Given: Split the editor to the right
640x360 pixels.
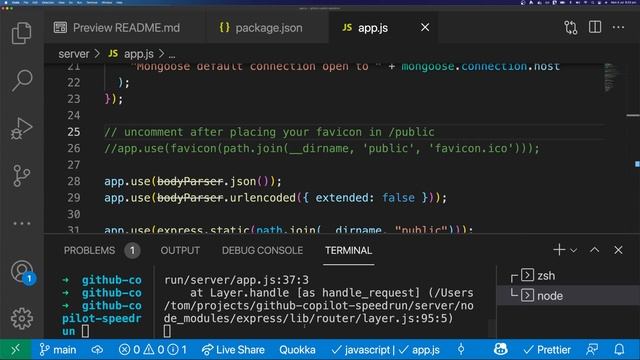Looking at the screenshot, I should 595,27.
